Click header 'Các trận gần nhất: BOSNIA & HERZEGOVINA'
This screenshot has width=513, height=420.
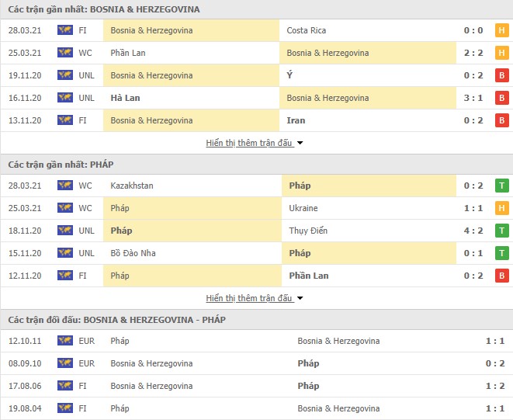click(104, 9)
